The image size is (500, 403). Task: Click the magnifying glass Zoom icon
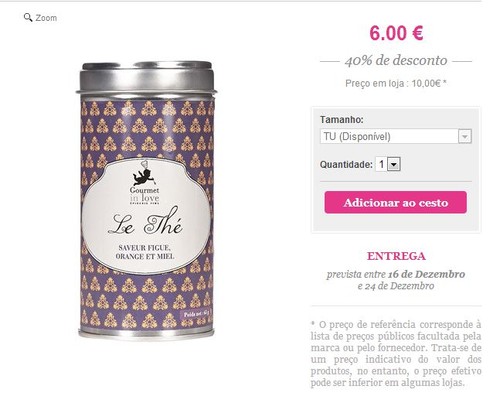point(28,17)
